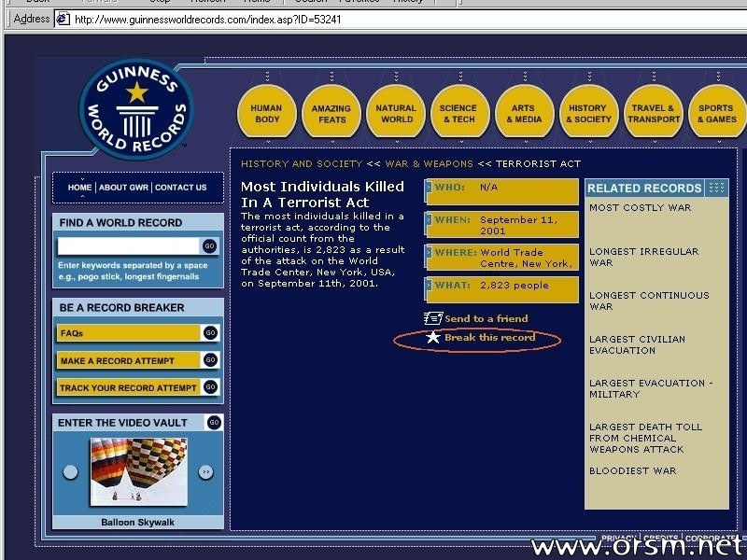Click GO icon next to Make A Record Attempt
Viewport: 747px width, 560px height.
[211, 360]
